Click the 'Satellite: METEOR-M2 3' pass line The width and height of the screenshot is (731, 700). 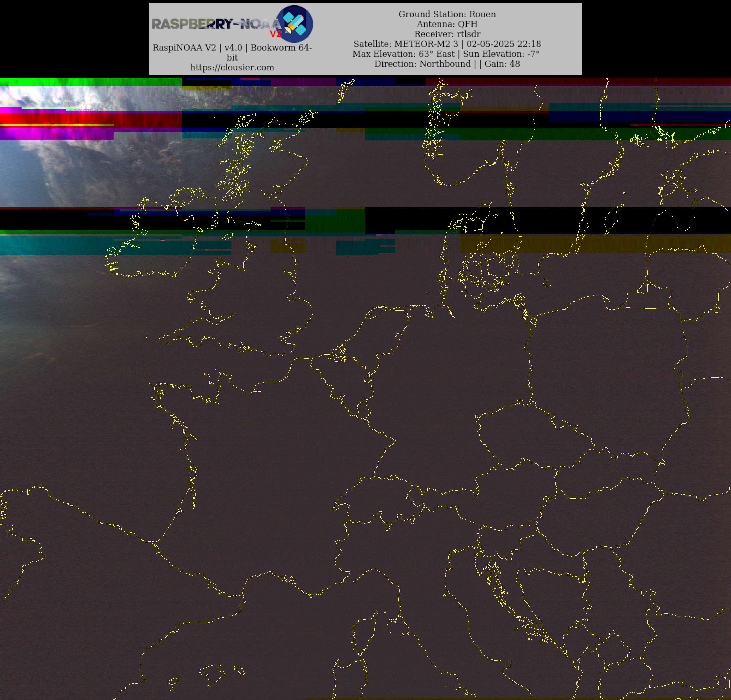click(447, 44)
